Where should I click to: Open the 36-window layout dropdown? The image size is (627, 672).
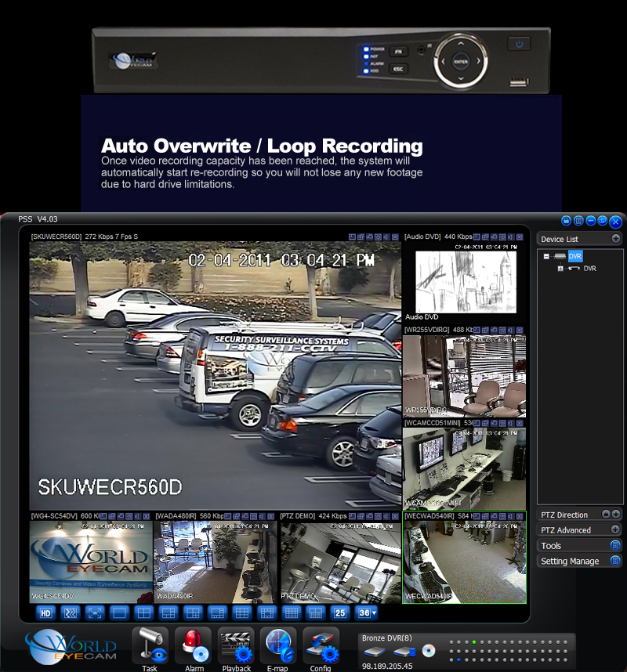[x=367, y=612]
